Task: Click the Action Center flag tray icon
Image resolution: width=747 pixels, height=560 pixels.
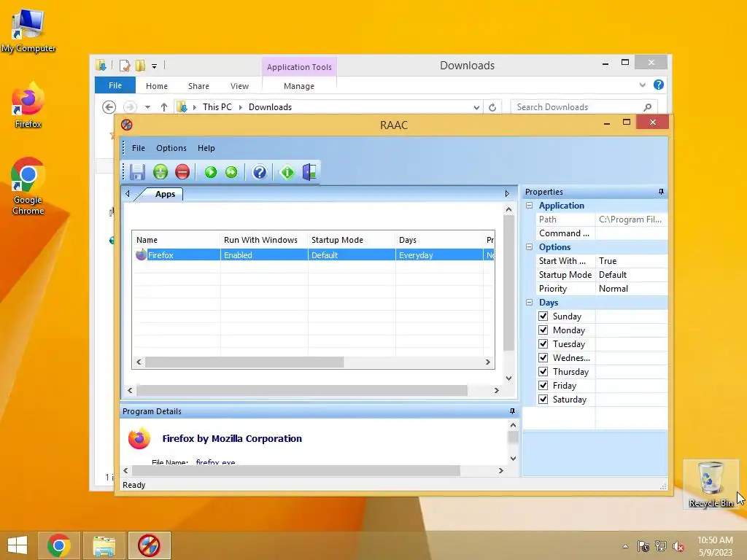Action: click(643, 546)
